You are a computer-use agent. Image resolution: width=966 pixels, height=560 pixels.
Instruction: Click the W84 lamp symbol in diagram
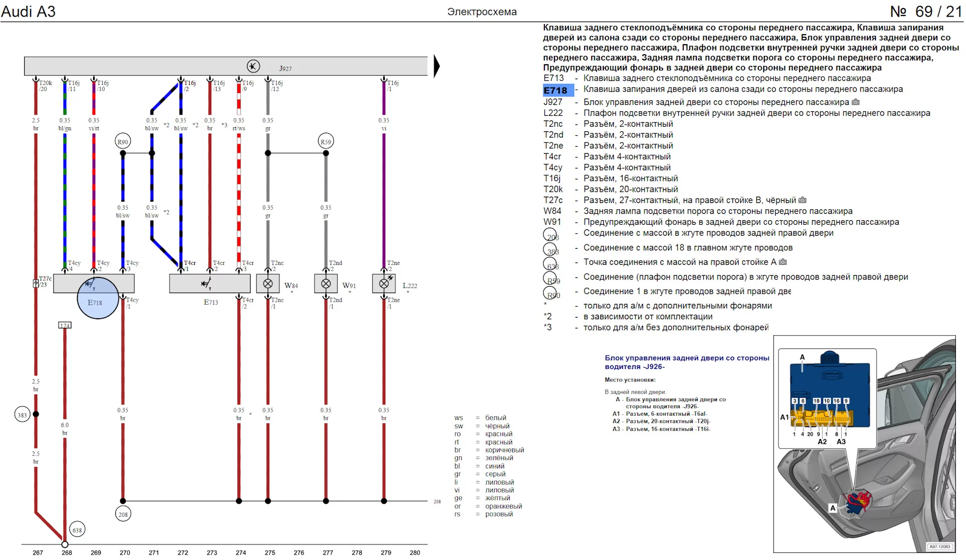click(x=268, y=284)
